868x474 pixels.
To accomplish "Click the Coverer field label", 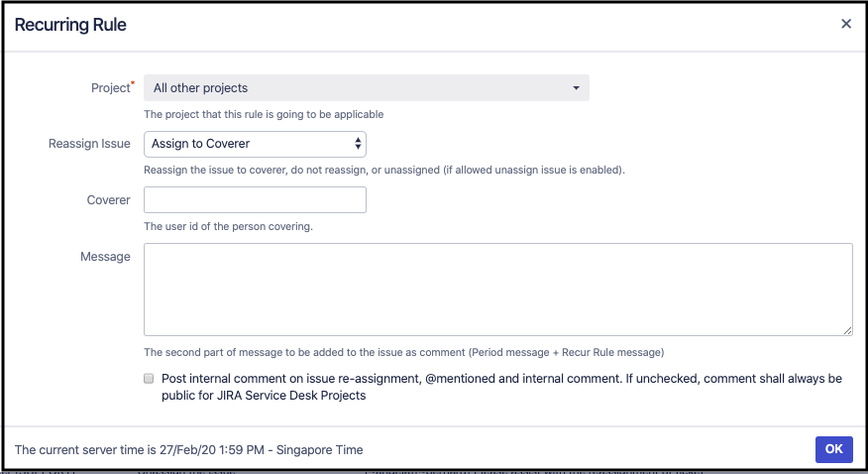I will coord(108,200).
